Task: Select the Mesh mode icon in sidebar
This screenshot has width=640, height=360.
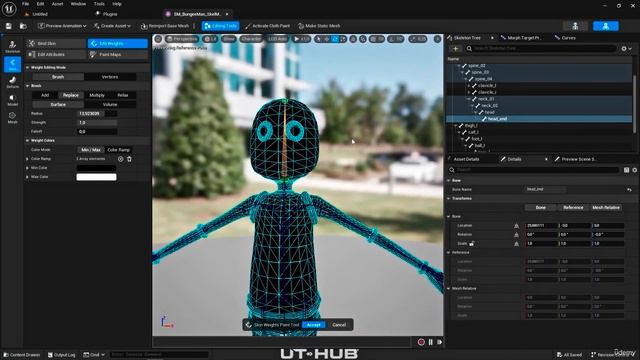Action: 12,118
